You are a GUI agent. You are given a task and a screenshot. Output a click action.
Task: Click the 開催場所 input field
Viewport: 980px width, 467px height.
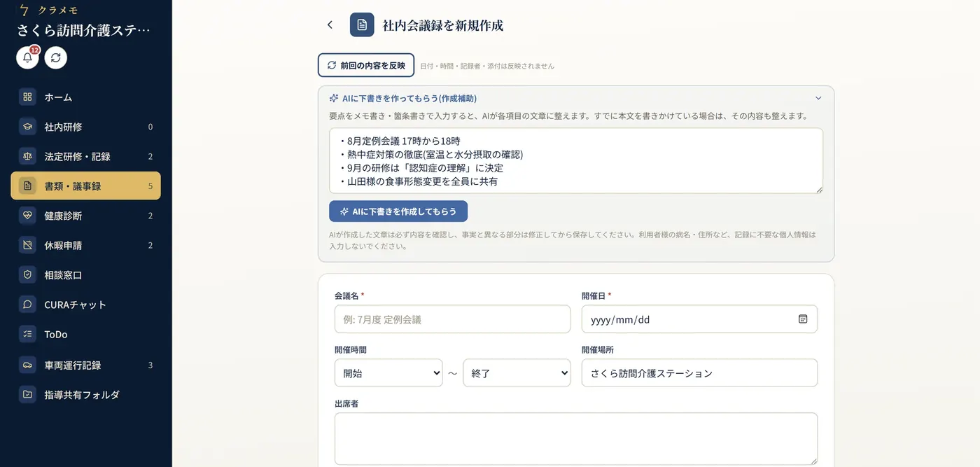click(x=699, y=373)
